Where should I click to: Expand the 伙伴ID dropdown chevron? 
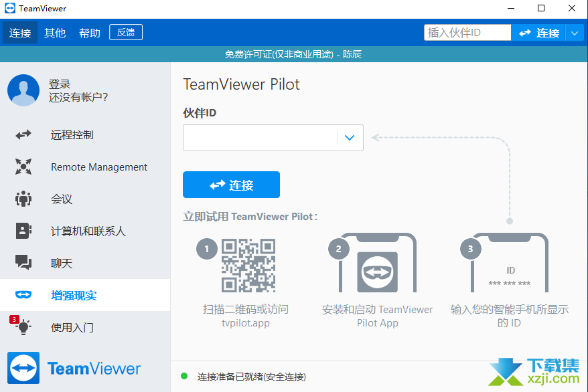(x=350, y=138)
